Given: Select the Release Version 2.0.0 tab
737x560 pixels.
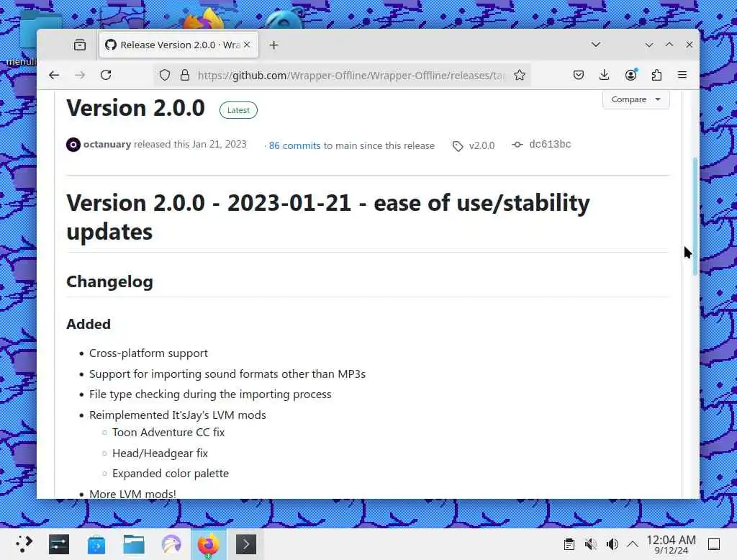Looking at the screenshot, I should point(178,45).
